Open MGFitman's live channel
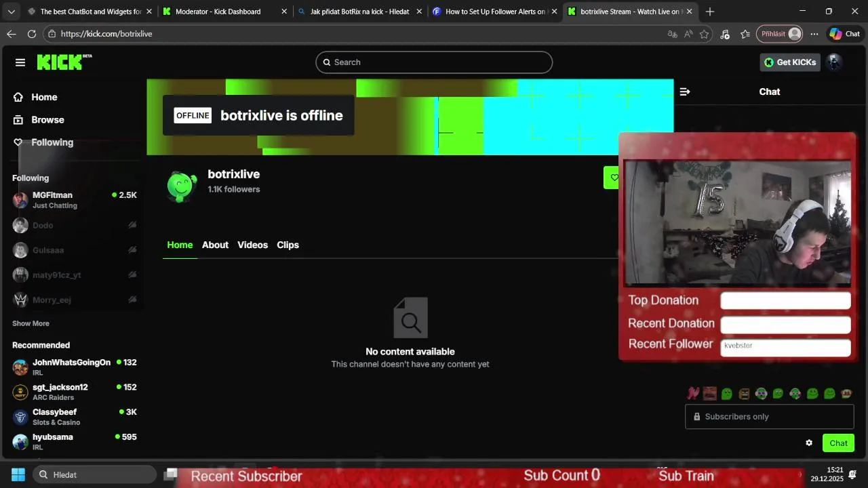The image size is (868, 488). [x=75, y=200]
